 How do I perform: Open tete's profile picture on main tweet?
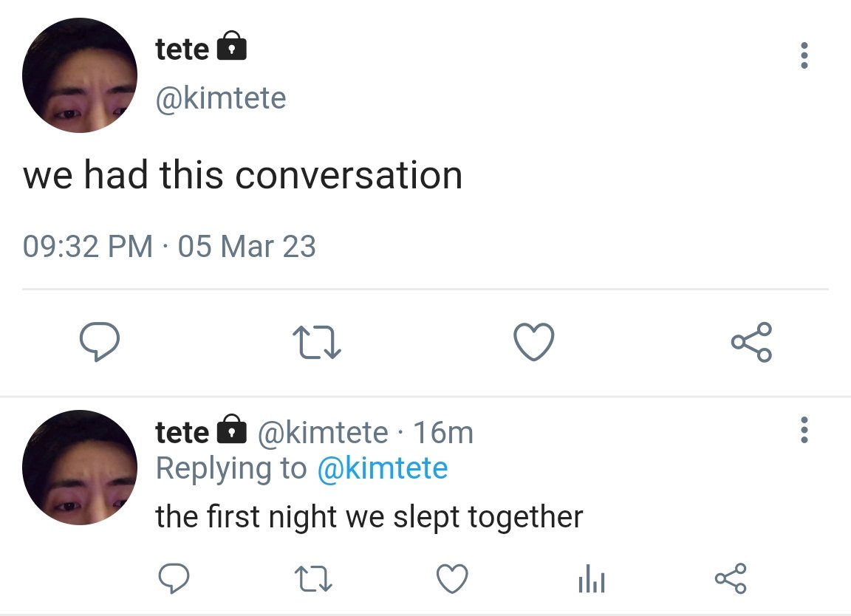click(x=80, y=75)
